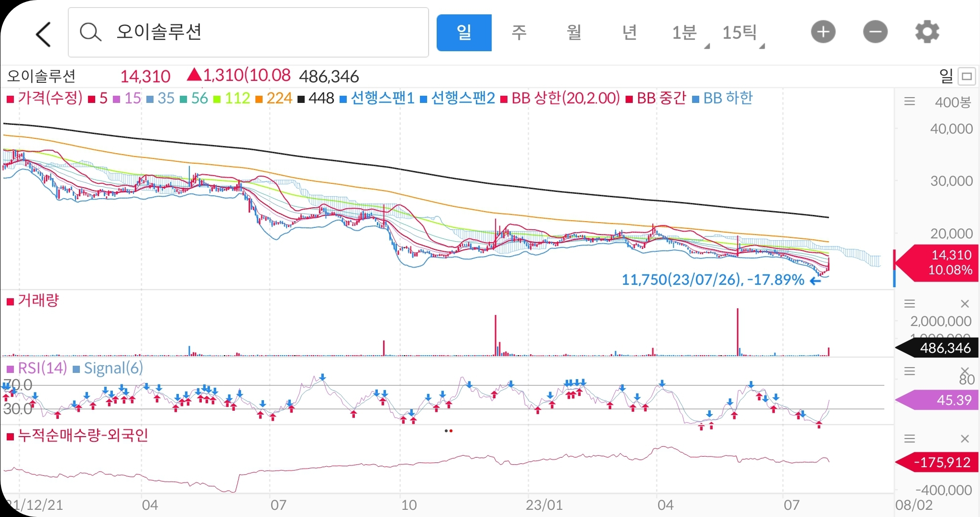The width and height of the screenshot is (980, 517).
Task: Click the 224 moving average legend
Action: [274, 98]
